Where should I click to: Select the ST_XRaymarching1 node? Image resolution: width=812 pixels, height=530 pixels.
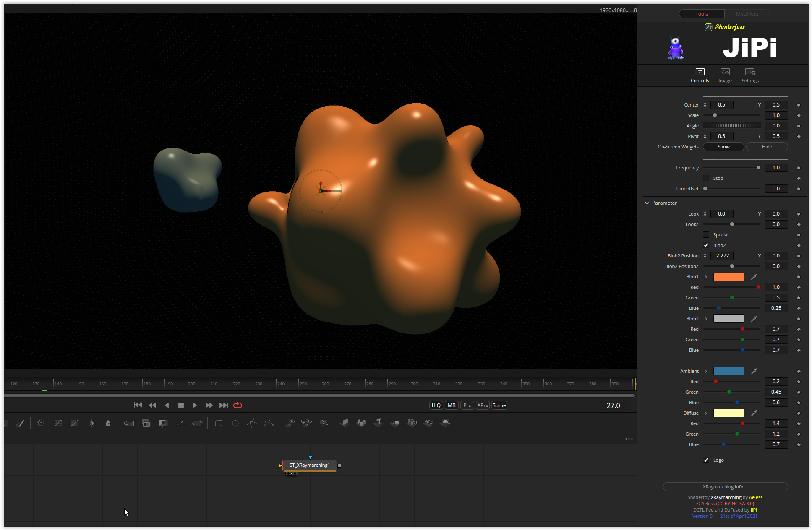[310, 465]
